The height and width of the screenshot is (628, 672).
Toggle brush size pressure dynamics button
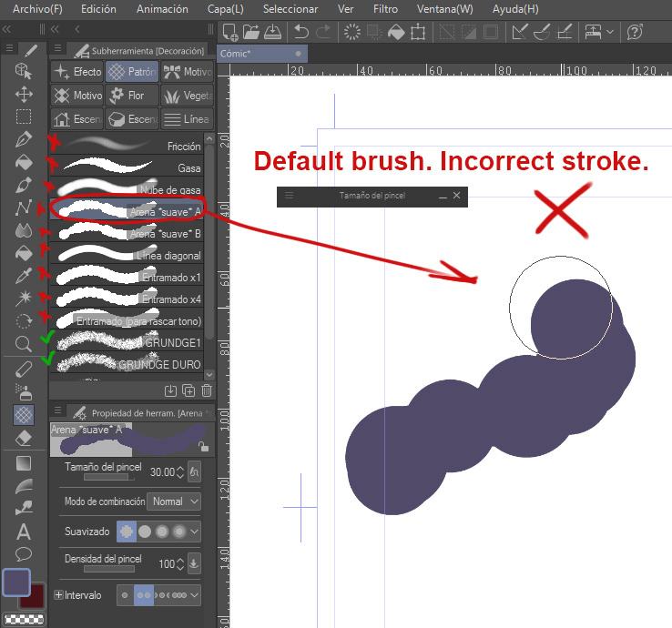195,471
